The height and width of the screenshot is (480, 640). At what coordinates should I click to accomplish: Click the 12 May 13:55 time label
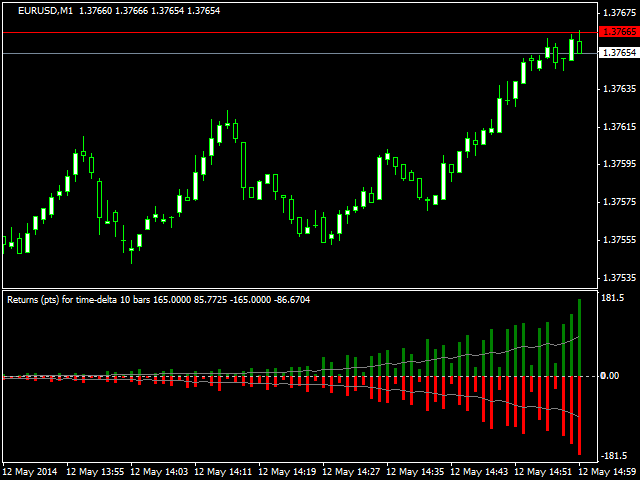(95, 472)
